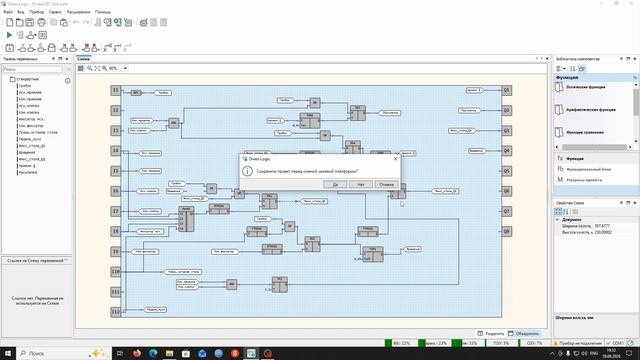Click library scrollbar down arrow

pos(636,141)
